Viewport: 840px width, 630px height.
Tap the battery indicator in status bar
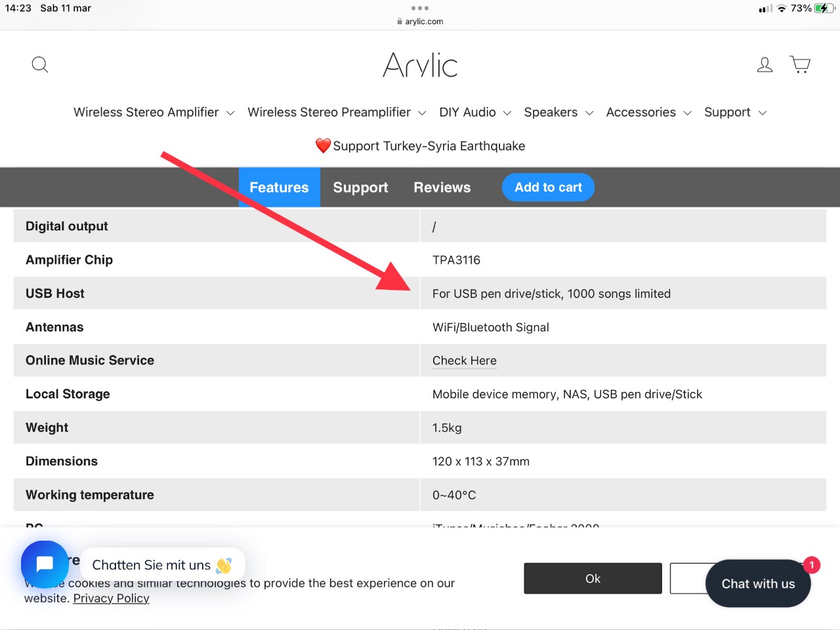(x=825, y=9)
